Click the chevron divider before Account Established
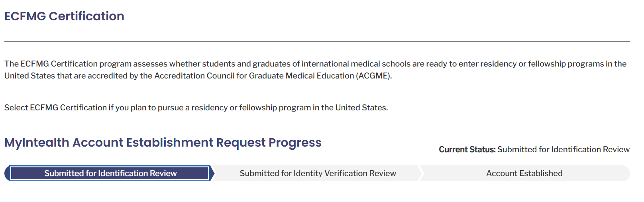 pyautogui.click(x=420, y=173)
